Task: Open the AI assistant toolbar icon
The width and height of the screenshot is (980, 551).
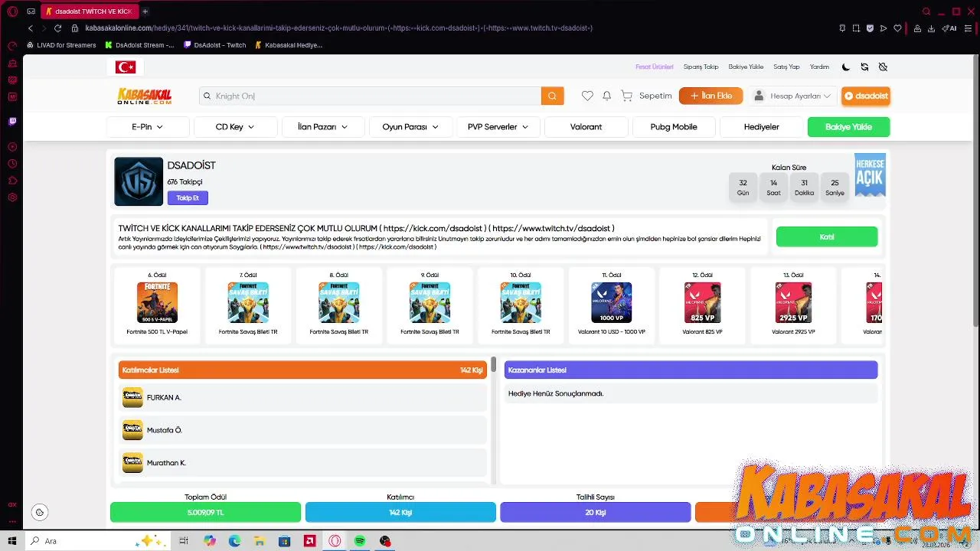Action: [x=950, y=28]
